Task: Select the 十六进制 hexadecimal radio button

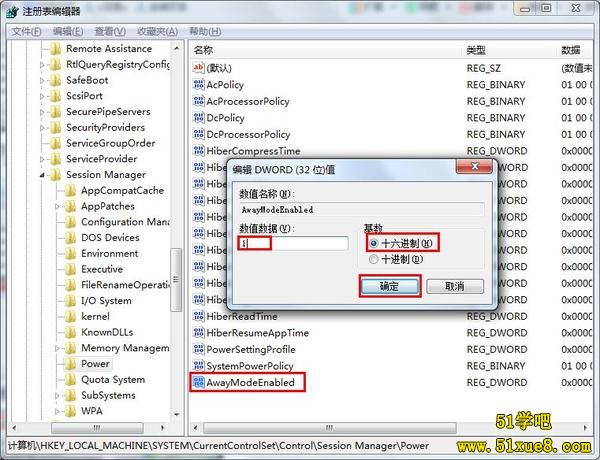Action: (x=374, y=243)
